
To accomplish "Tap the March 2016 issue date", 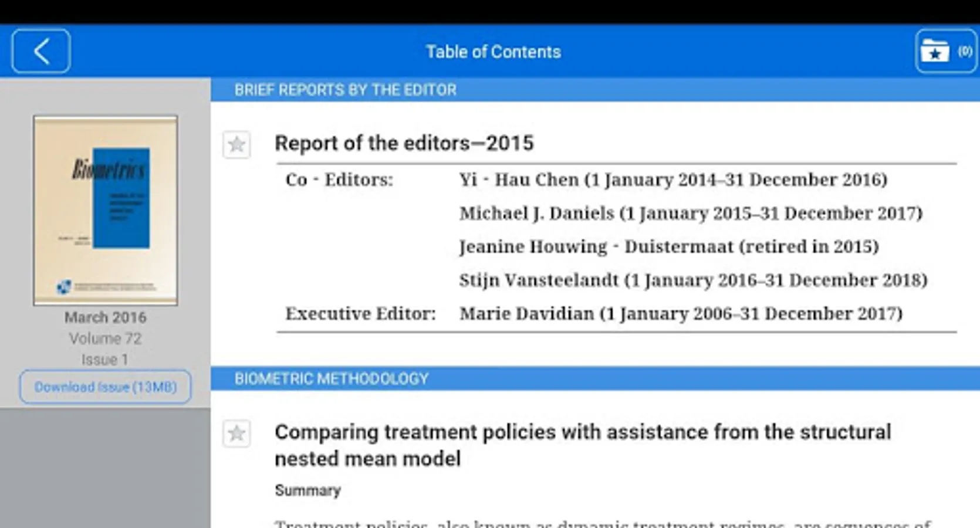I will (x=106, y=317).
